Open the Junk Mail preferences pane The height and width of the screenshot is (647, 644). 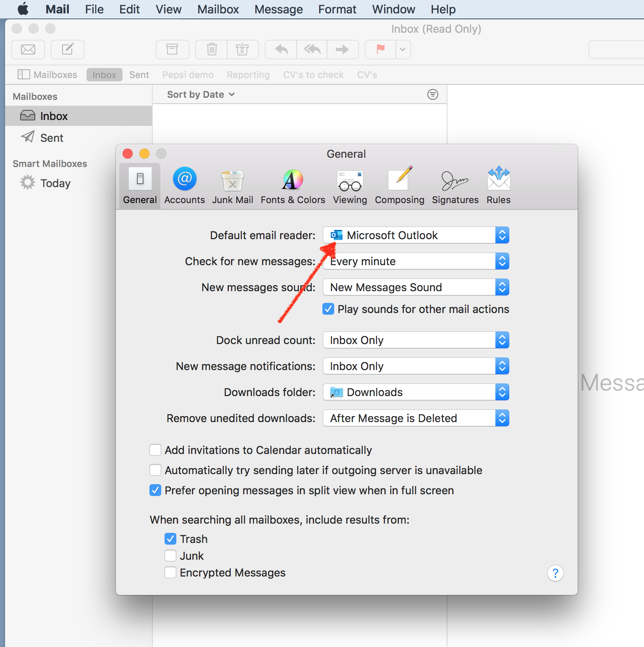pyautogui.click(x=233, y=185)
